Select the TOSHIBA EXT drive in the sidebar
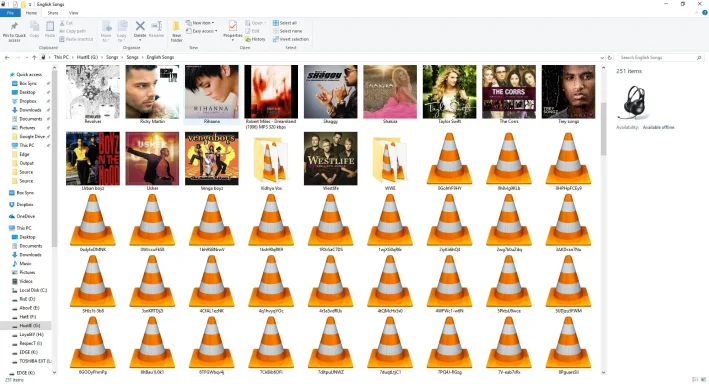This screenshot has height=384, width=709. [x=35, y=361]
